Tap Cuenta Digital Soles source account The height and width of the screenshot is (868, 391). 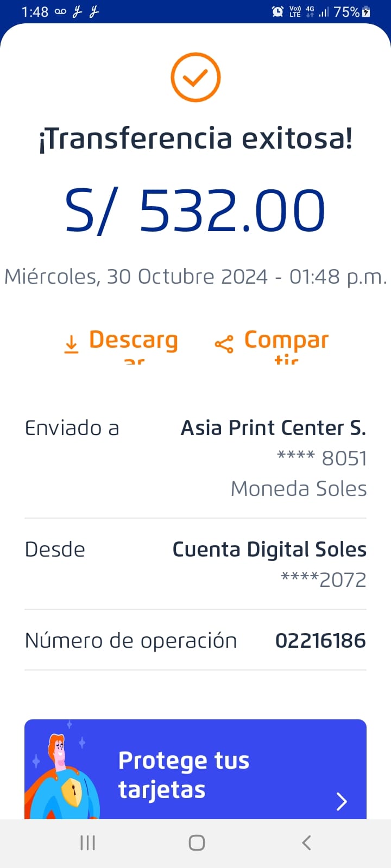pyautogui.click(x=269, y=550)
